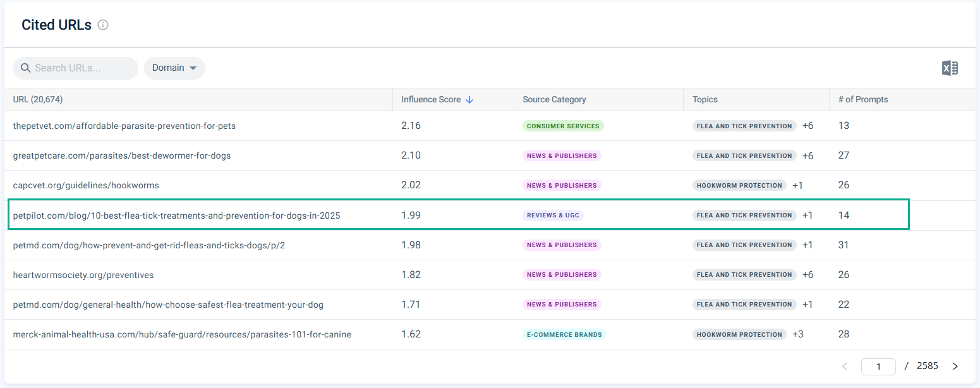The width and height of the screenshot is (980, 388).
Task: Expand +6 topics in thepetvet row
Action: [808, 126]
